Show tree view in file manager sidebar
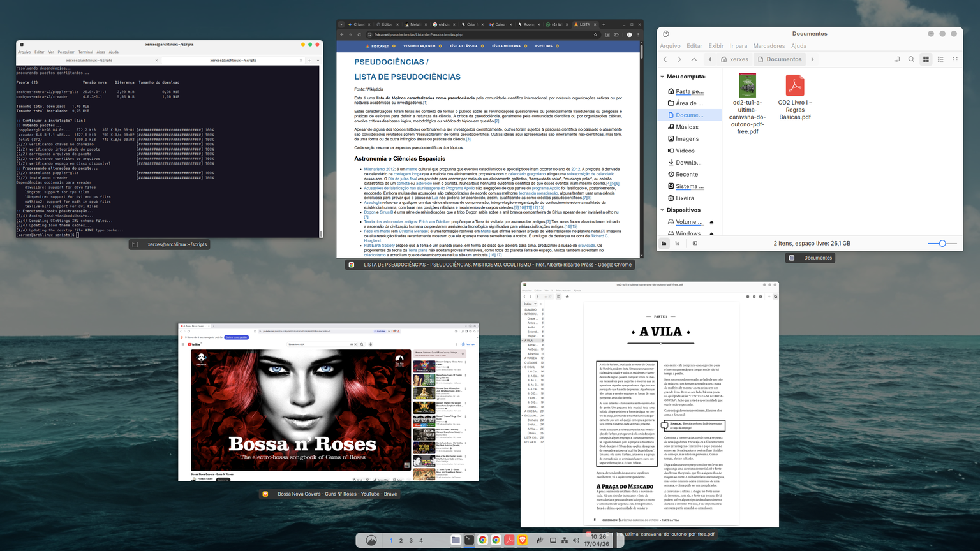The height and width of the screenshot is (551, 980). click(677, 243)
